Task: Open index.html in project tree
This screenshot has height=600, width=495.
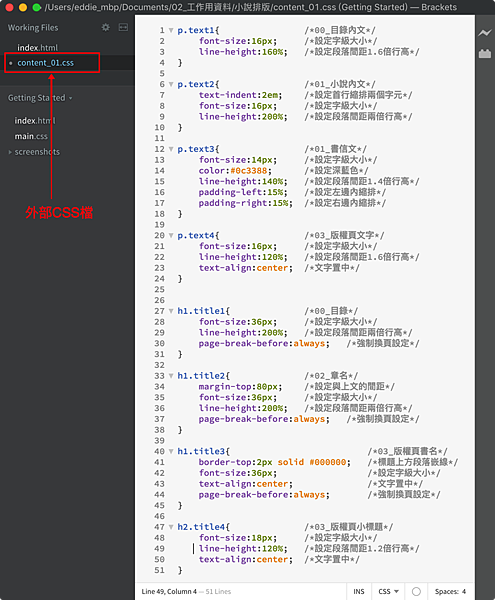Action: (35, 121)
